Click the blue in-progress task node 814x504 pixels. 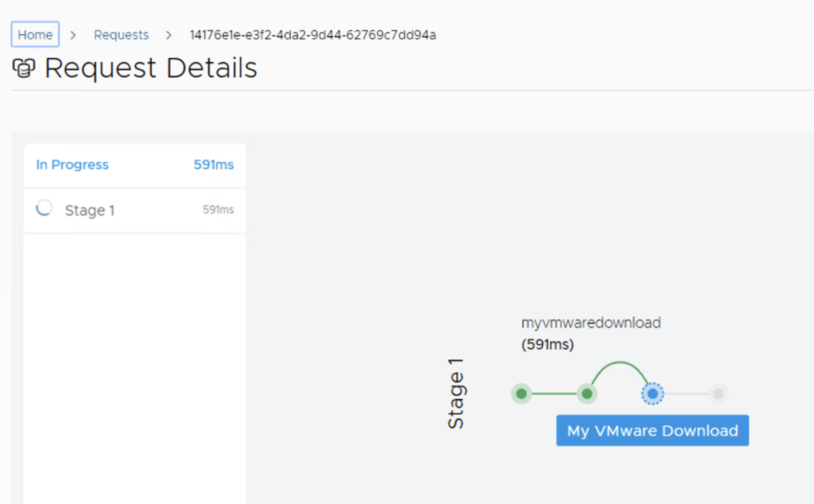(x=652, y=394)
